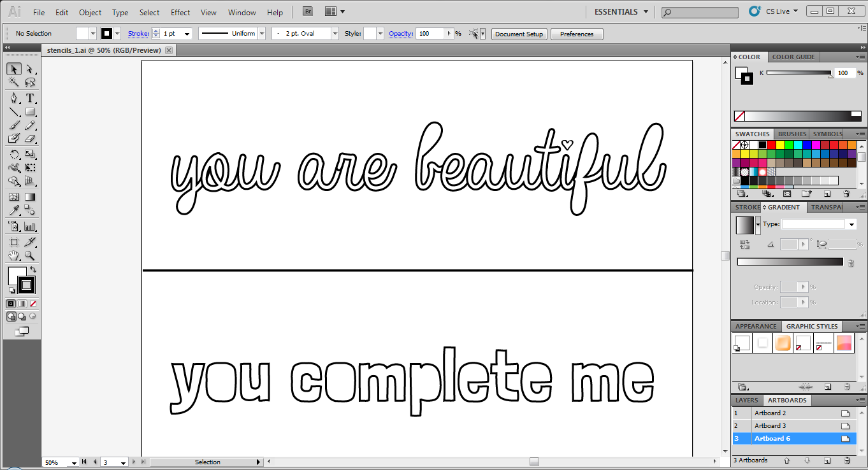Open the Gradient Type dropdown
The image size is (868, 470).
click(x=851, y=224)
